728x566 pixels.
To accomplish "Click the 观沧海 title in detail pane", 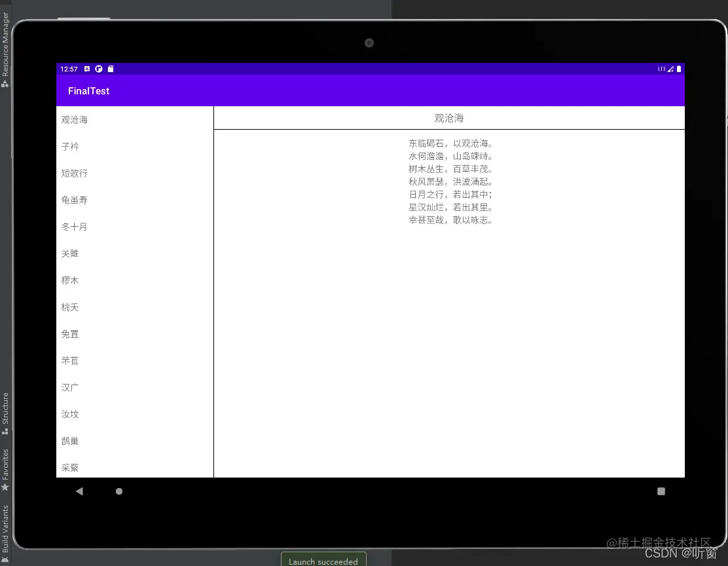I will (449, 118).
